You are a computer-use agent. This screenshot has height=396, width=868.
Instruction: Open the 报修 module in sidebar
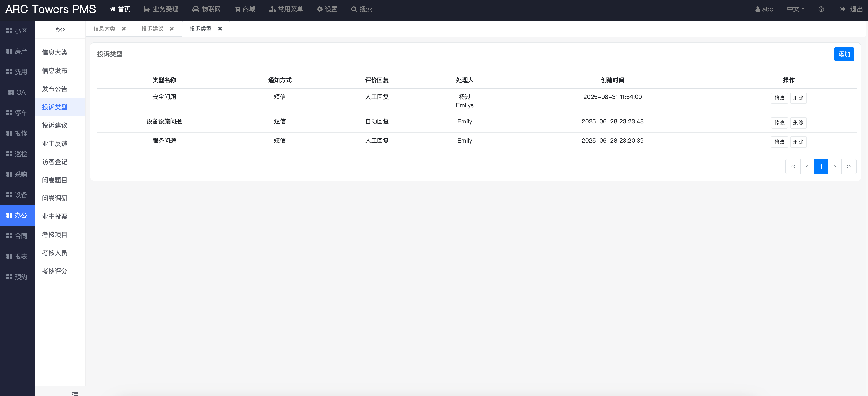[x=17, y=133]
